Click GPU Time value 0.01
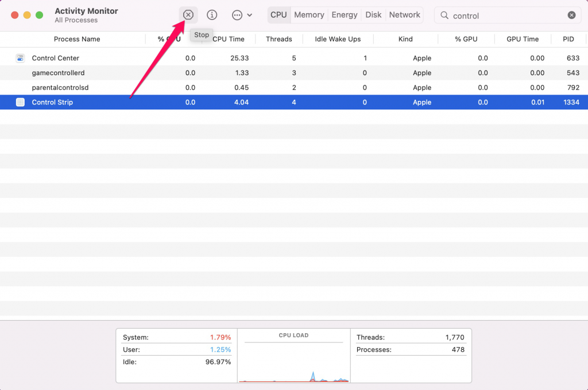 (537, 102)
